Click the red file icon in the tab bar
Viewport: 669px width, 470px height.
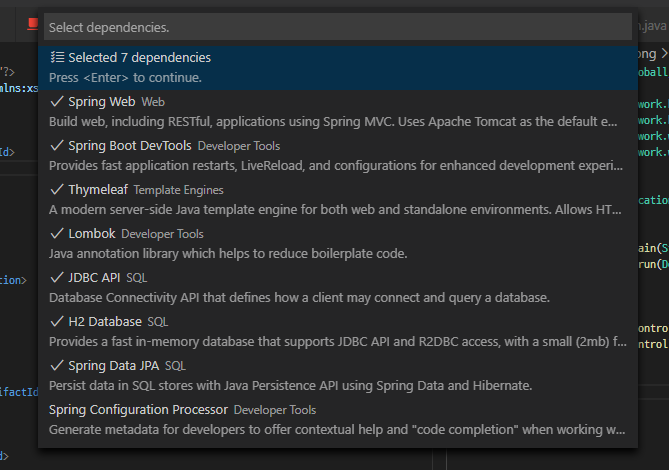coord(32,26)
